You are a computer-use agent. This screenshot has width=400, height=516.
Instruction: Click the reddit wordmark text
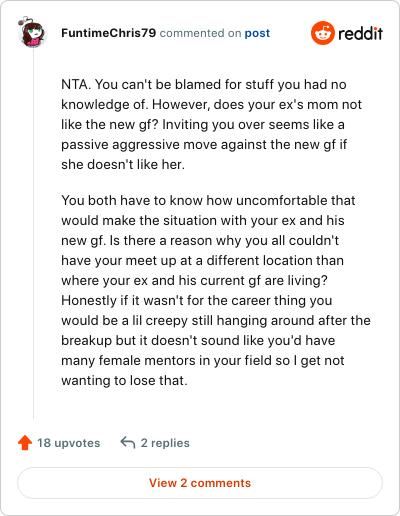(x=360, y=33)
